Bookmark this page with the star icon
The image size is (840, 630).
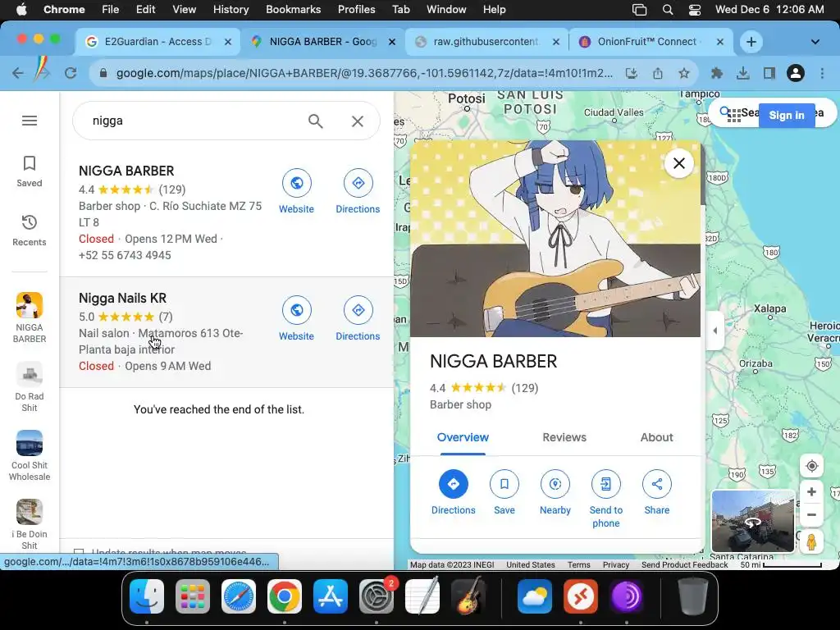(x=683, y=73)
